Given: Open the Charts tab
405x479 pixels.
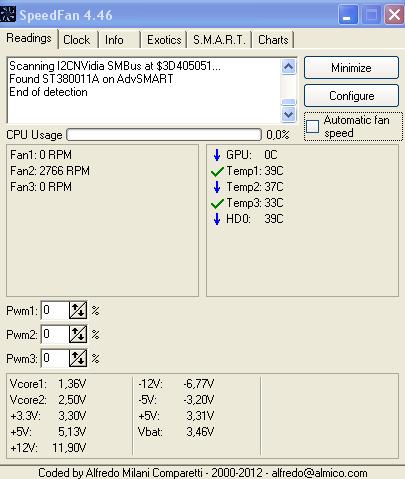Looking at the screenshot, I should tap(273, 40).
